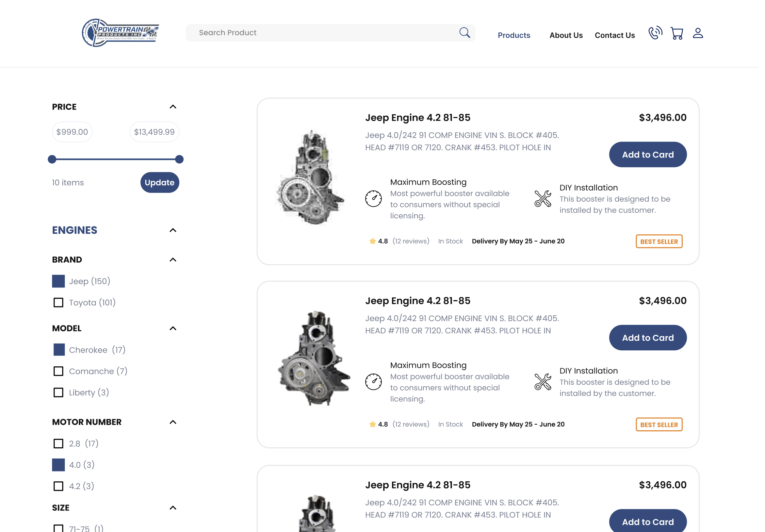Open the phone call icon
Screen dimensions: 765x532
(655, 33)
